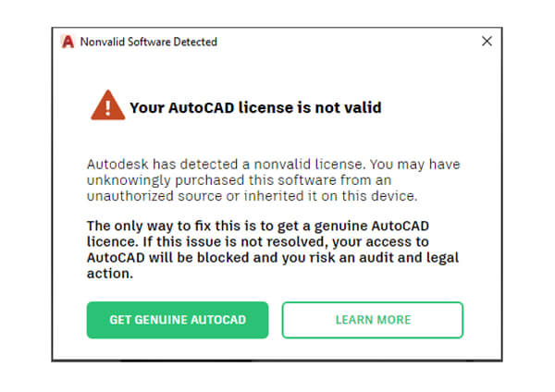Viewport: 555px width, 392px height.
Task: Close the Nonvalid Software Detected dialog
Action: (487, 42)
